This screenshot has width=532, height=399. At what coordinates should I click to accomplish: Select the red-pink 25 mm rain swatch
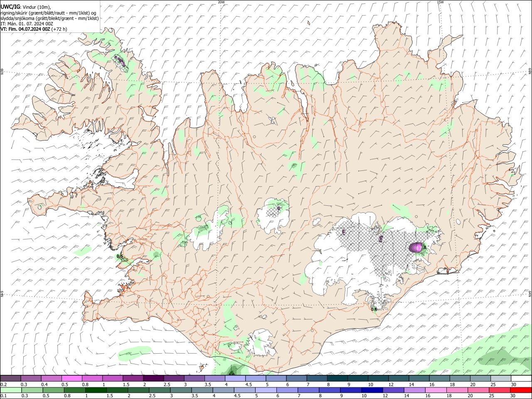500,390
